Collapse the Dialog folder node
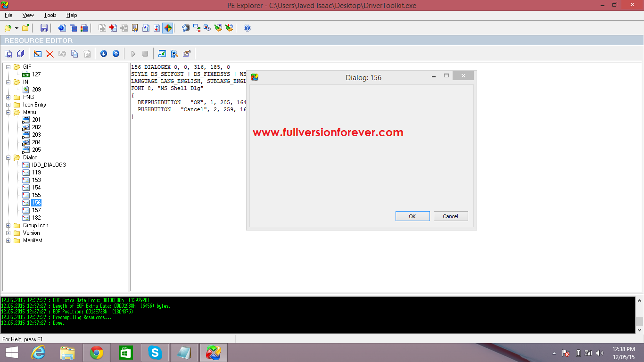This screenshot has width=644, height=362. (8, 157)
